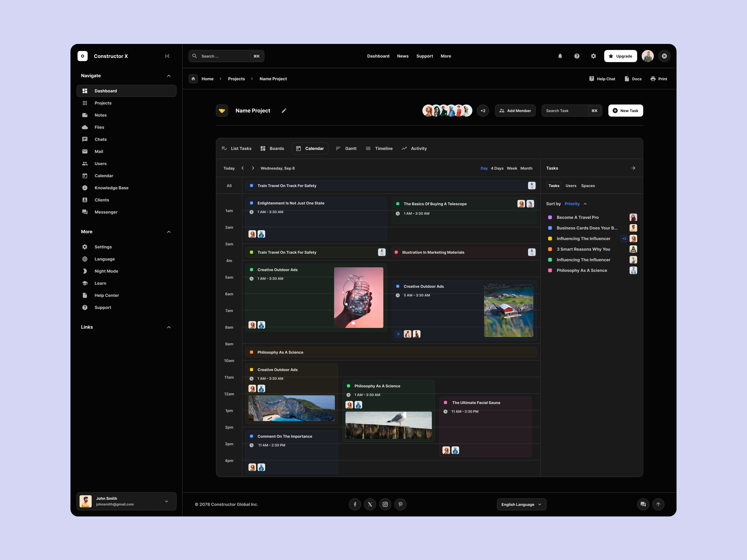Open the X social icon in footer
The height and width of the screenshot is (560, 747).
370,504
